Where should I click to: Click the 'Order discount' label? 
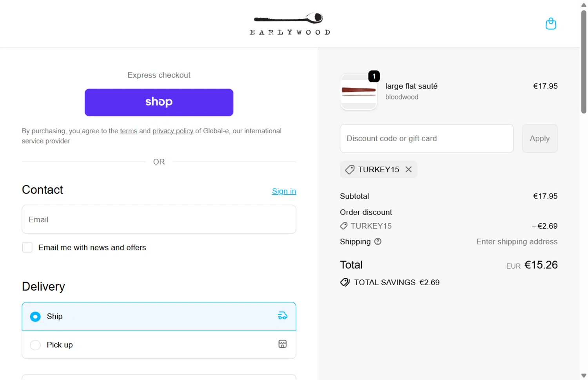point(366,212)
